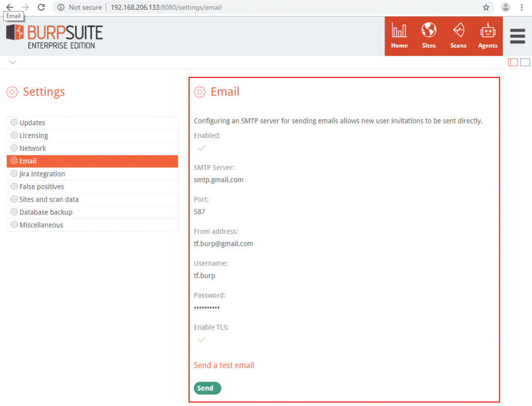
Task: Open the Network settings section
Action: pos(33,148)
